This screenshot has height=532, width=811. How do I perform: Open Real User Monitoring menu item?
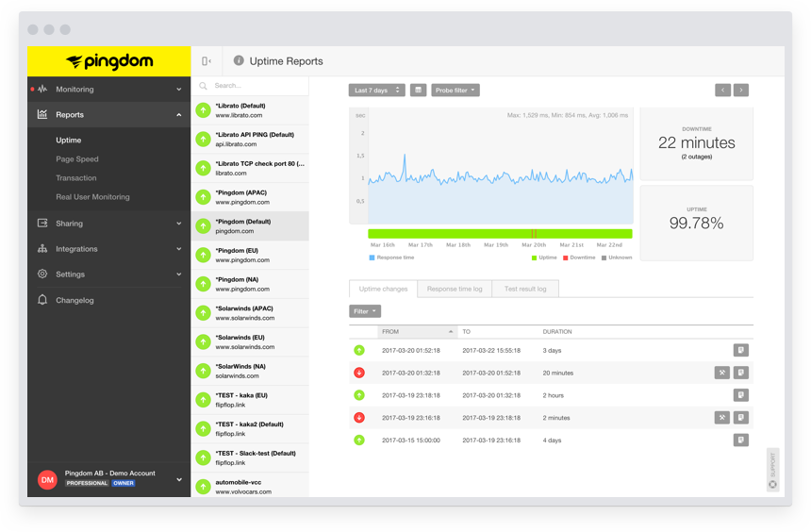click(92, 196)
